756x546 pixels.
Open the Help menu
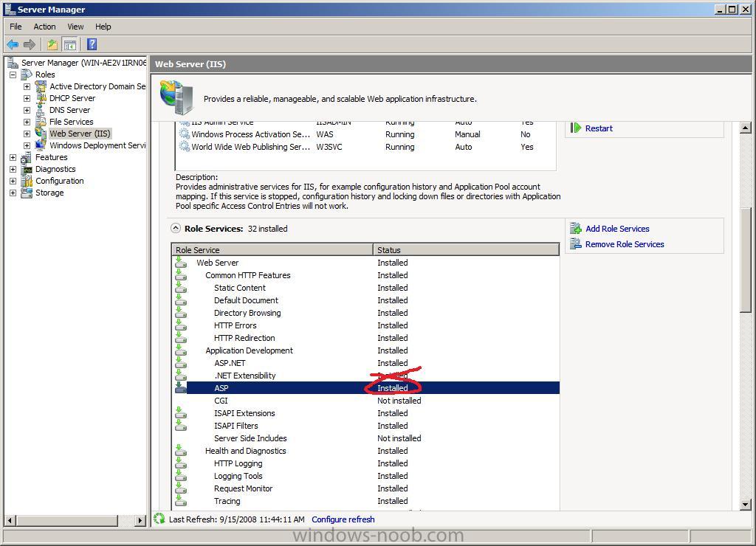[x=103, y=27]
